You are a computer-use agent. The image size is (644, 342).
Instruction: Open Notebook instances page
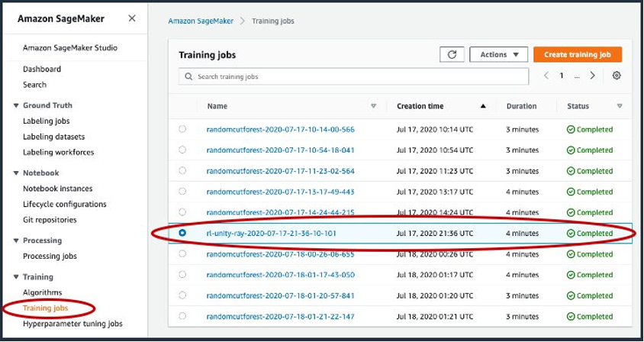coord(57,189)
